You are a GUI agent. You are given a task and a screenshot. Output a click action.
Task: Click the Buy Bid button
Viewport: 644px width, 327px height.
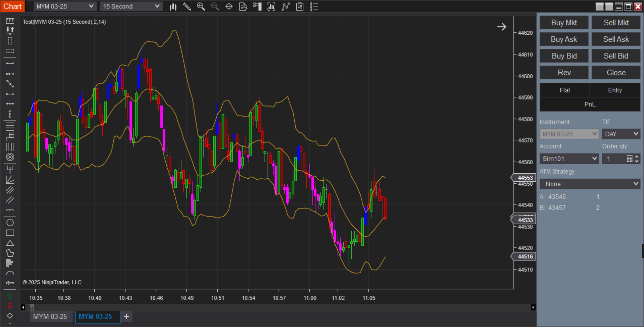click(564, 56)
